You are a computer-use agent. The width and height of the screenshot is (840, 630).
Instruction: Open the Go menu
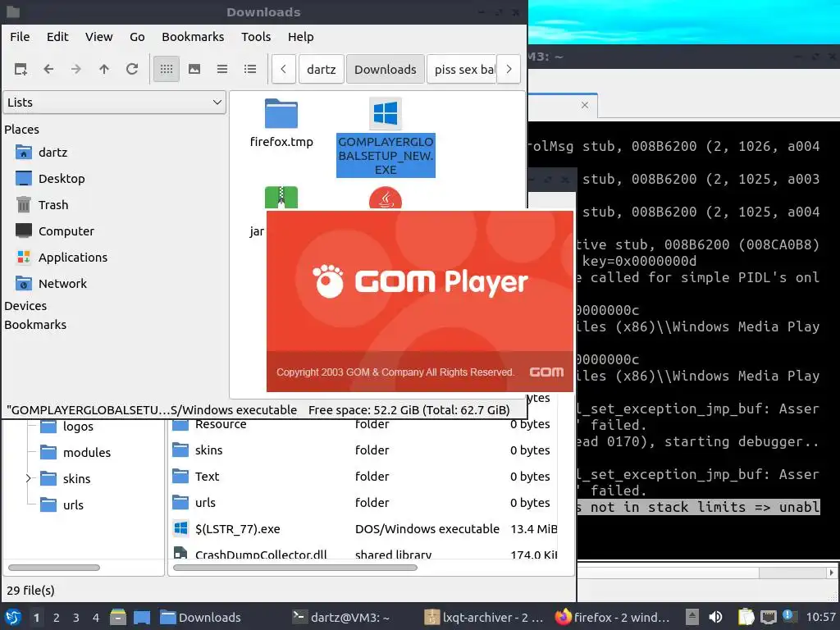[x=137, y=37]
